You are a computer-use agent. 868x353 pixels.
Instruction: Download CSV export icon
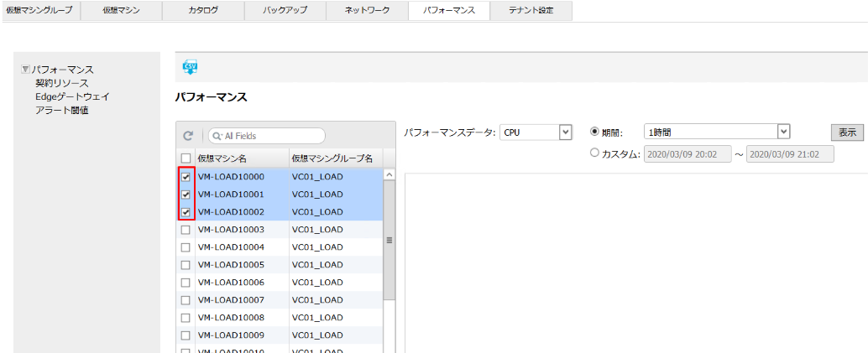click(190, 66)
